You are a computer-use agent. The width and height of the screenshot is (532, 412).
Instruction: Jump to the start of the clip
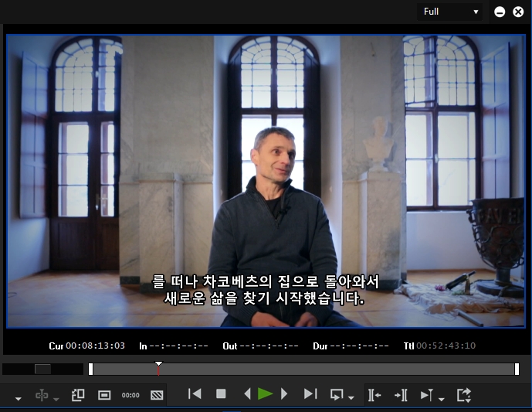tap(195, 394)
